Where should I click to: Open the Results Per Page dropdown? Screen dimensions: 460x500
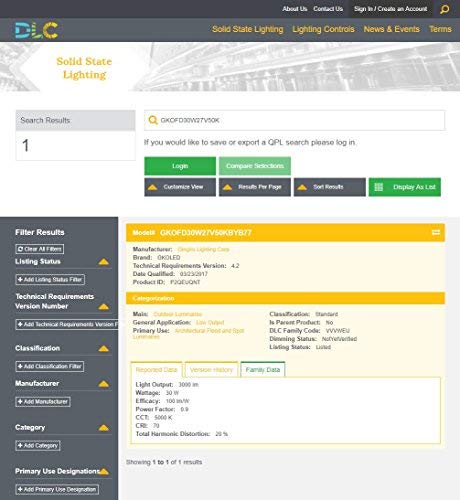point(255,187)
